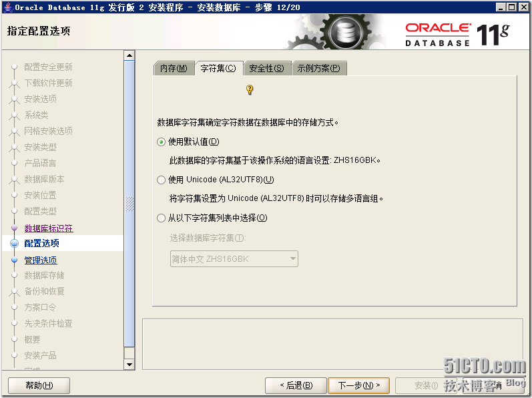Click the 网格安装选项 step text
Image resolution: width=532 pixels, height=398 pixels.
click(x=48, y=131)
